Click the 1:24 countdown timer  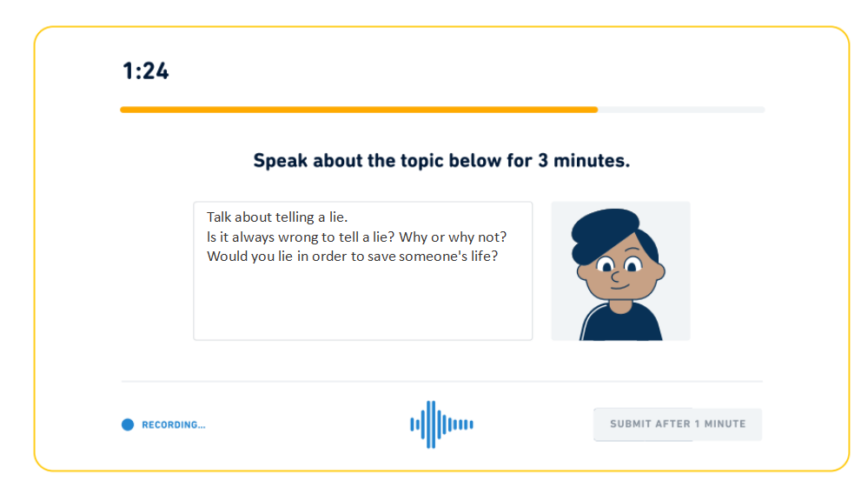[146, 71]
